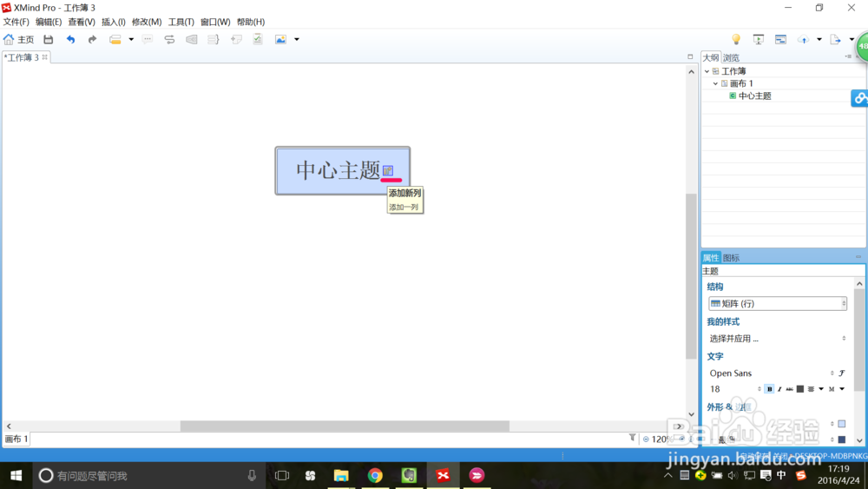Click the text case M icon
The height and width of the screenshot is (489, 868).
coord(832,389)
